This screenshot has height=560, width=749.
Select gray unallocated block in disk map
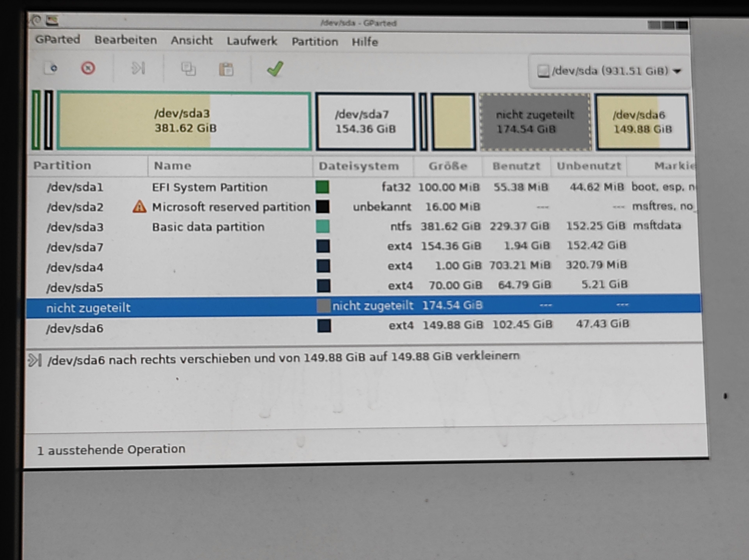(535, 122)
